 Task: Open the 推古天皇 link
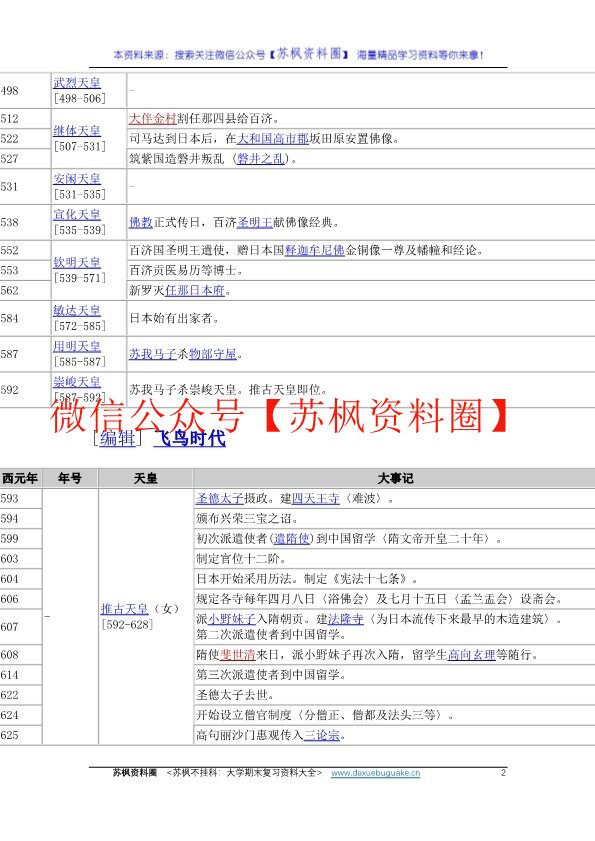point(124,609)
